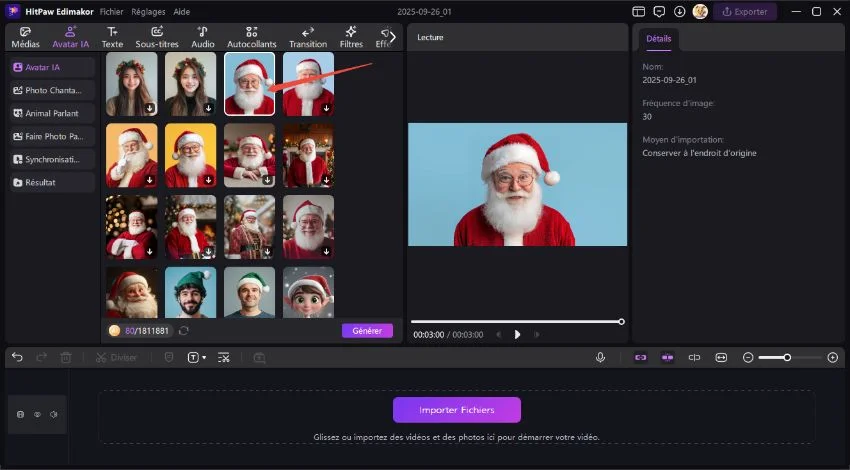
Task: Select the cartoon elf girl avatar
Action: coord(308,292)
